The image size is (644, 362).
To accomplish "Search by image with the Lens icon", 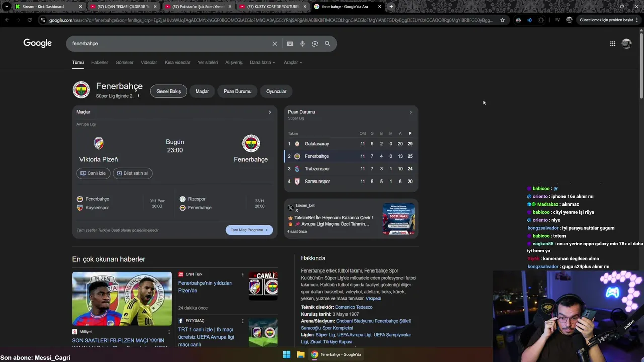I will pos(315,44).
